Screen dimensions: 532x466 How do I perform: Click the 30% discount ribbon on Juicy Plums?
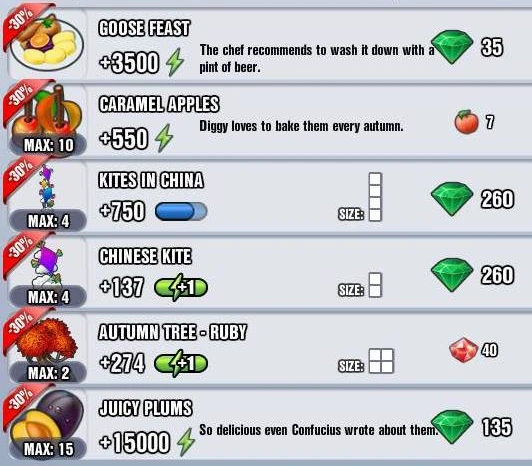tap(22, 401)
